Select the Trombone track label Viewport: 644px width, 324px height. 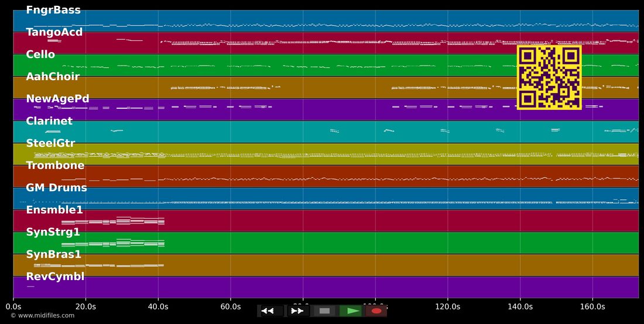pyautogui.click(x=55, y=166)
